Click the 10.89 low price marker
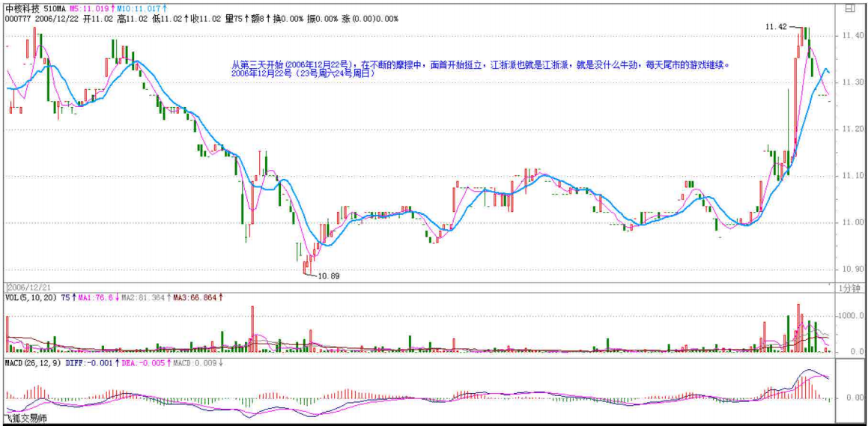This screenshot has width=868, height=426. pyautogui.click(x=329, y=276)
